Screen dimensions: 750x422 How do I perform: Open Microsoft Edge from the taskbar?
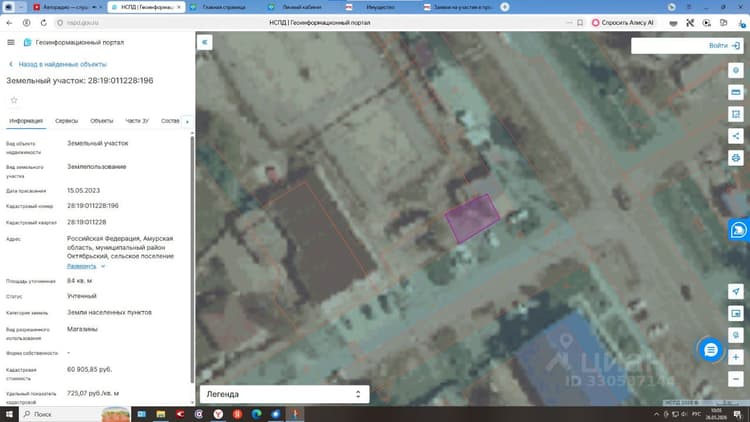click(x=256, y=414)
